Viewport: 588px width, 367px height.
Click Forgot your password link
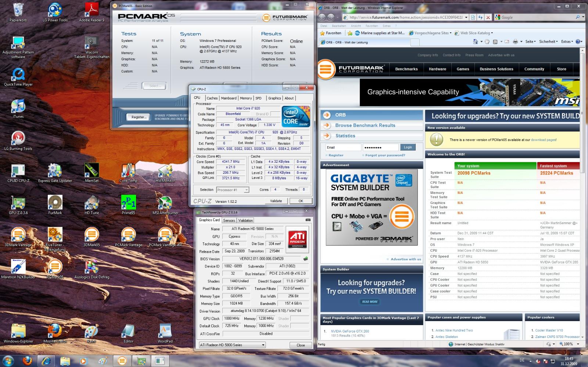point(385,155)
